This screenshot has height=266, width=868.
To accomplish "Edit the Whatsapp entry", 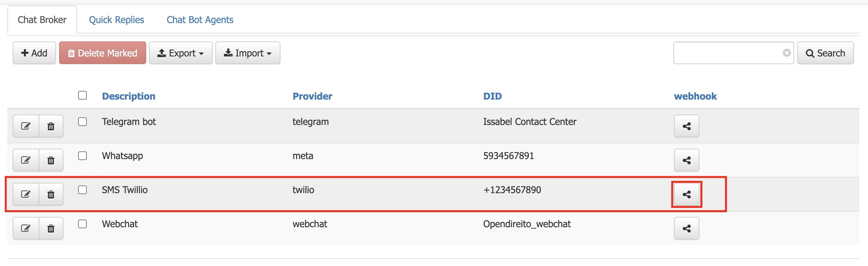I will click(x=26, y=160).
